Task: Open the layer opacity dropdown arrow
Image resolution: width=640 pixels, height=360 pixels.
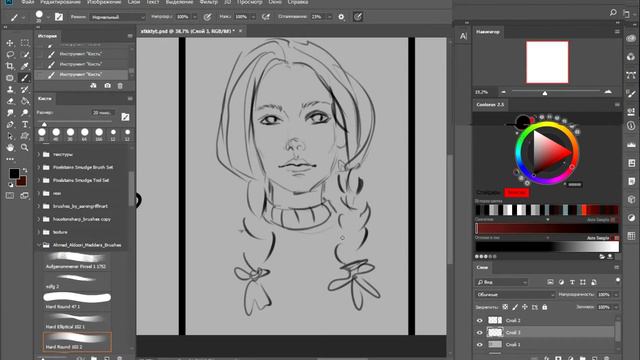Action: pos(616,294)
